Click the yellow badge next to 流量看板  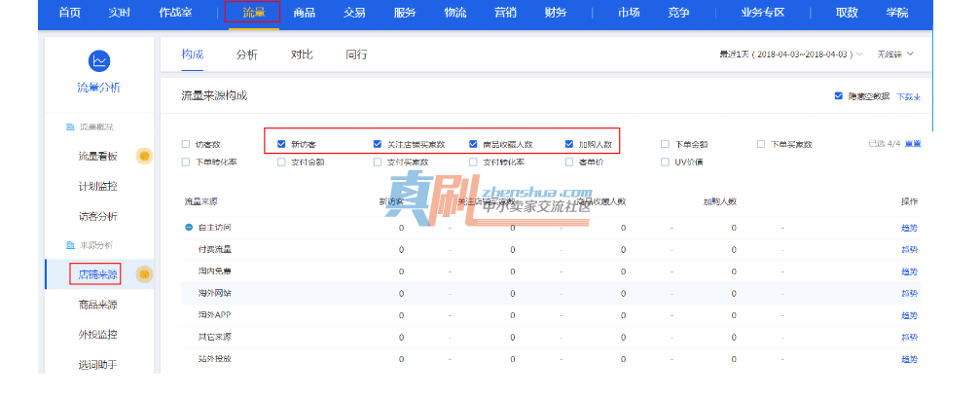(x=144, y=156)
